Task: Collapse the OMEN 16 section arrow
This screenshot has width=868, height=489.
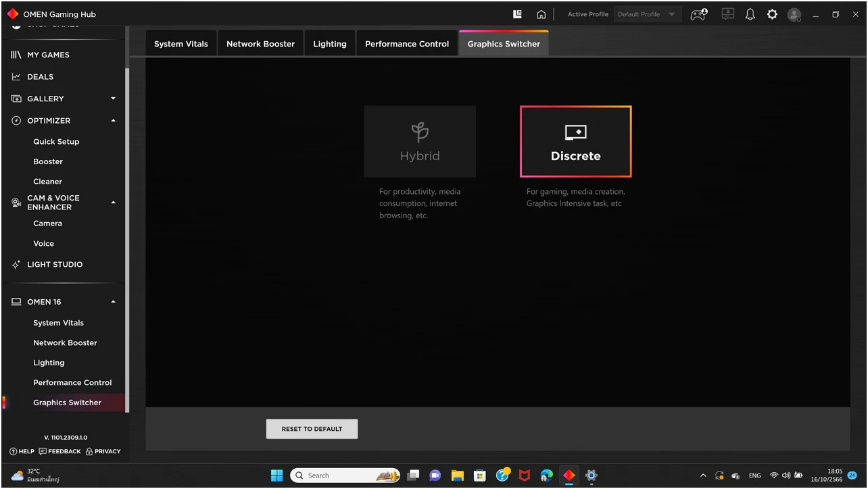Action: tap(114, 302)
